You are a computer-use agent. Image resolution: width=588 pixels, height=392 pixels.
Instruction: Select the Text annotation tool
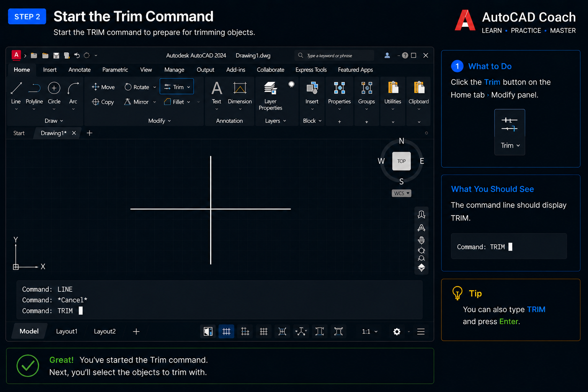[217, 92]
